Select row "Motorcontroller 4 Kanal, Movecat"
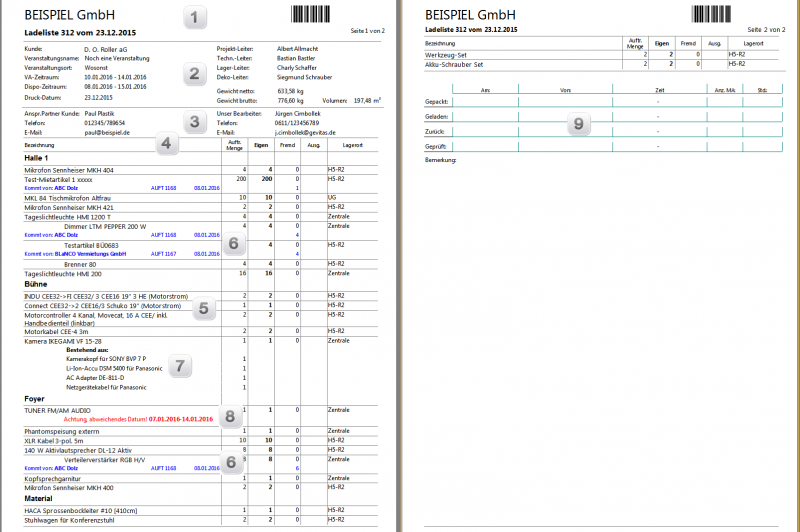Image resolution: width=800 pixels, height=532 pixels. tap(201, 319)
